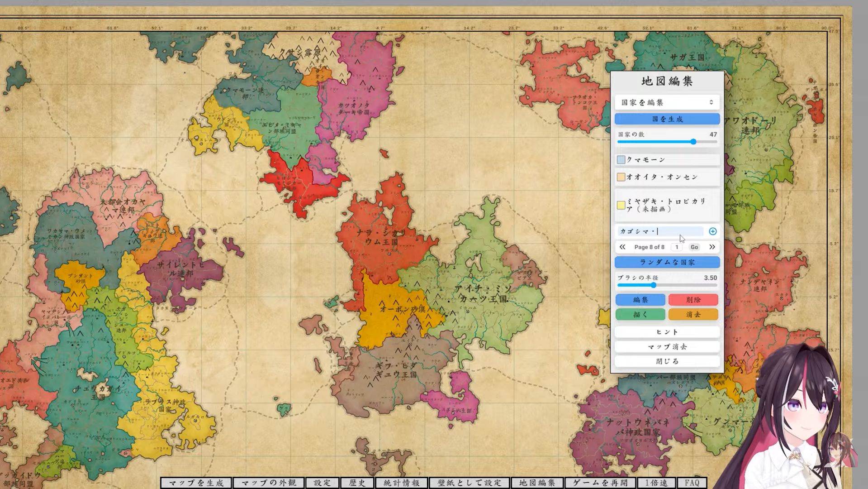The width and height of the screenshot is (868, 489).
Task: Click the ランダムな国家 button
Action: pos(667,262)
